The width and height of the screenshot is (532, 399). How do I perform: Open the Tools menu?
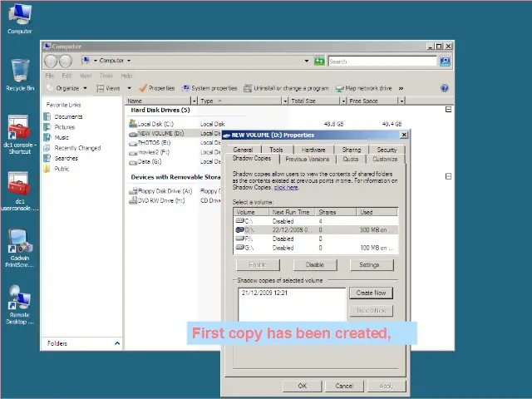(x=106, y=76)
